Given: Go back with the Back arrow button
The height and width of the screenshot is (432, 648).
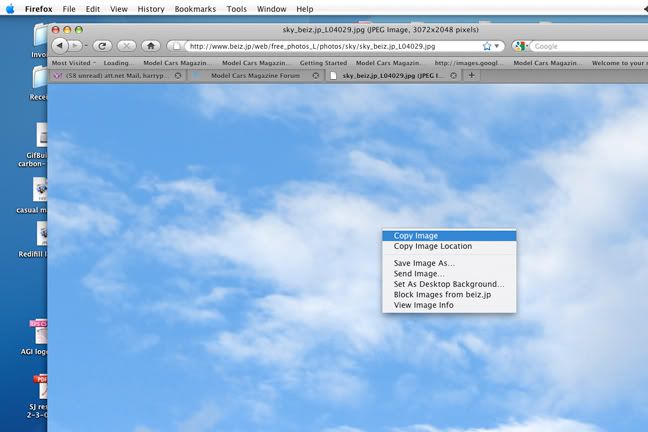Looking at the screenshot, I should 60,45.
